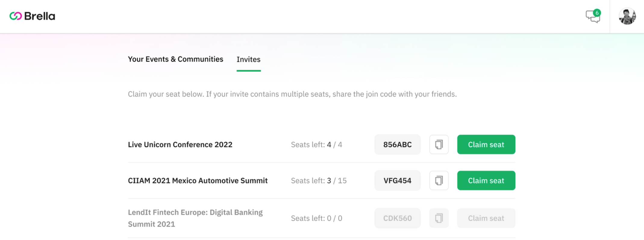The width and height of the screenshot is (644, 240).
Task: Click Seats left 0 / 0 text
Action: [316, 218]
